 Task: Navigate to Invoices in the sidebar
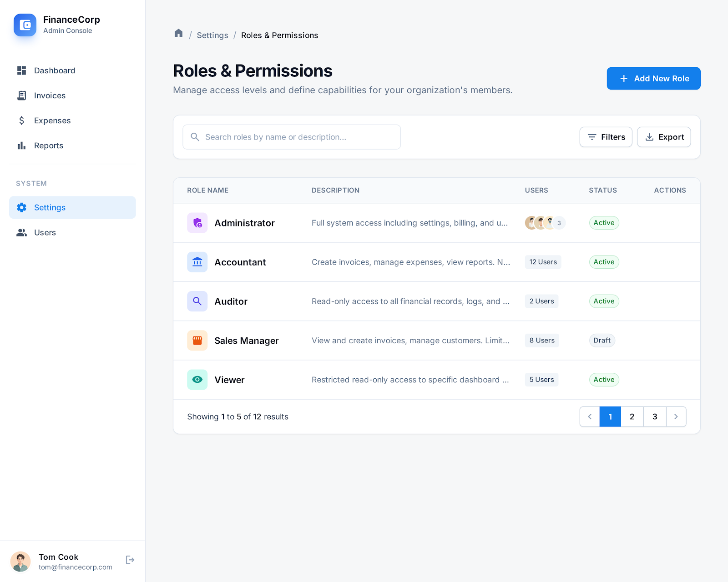(x=50, y=95)
